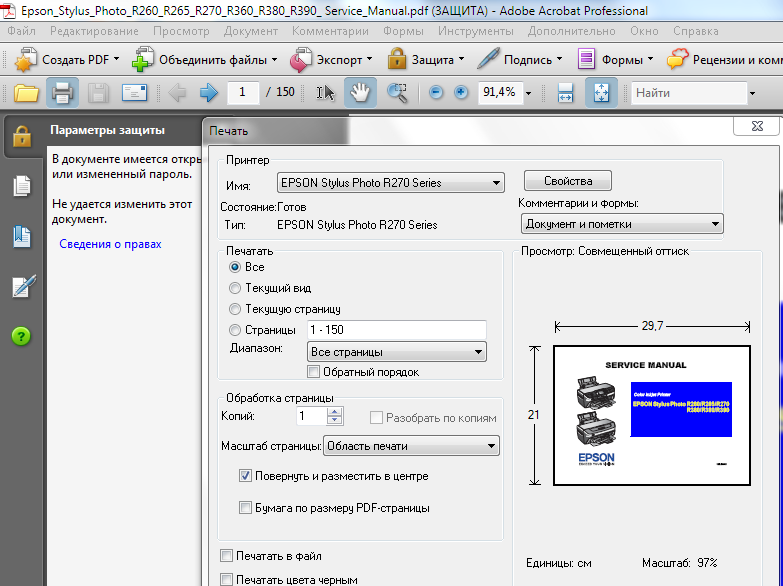
Task: Uncheck Повернуть и разместить в центре
Action: point(245,476)
